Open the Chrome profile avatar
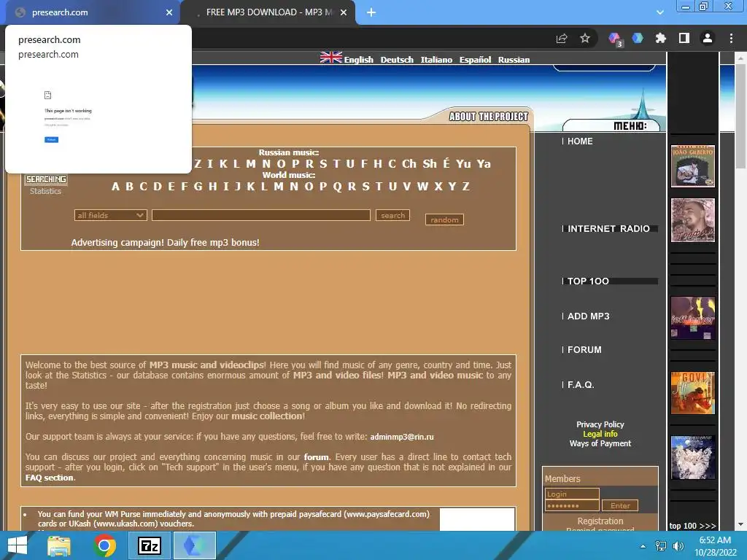The height and width of the screenshot is (560, 747). [x=708, y=38]
